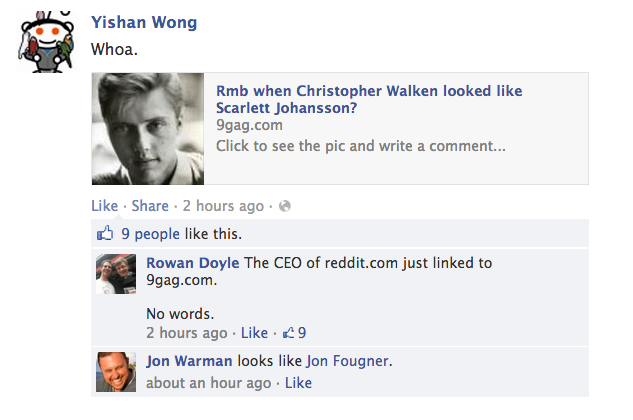This screenshot has height=420, width=633.
Task: Like Yishan Wong's post
Action: pyautogui.click(x=105, y=206)
